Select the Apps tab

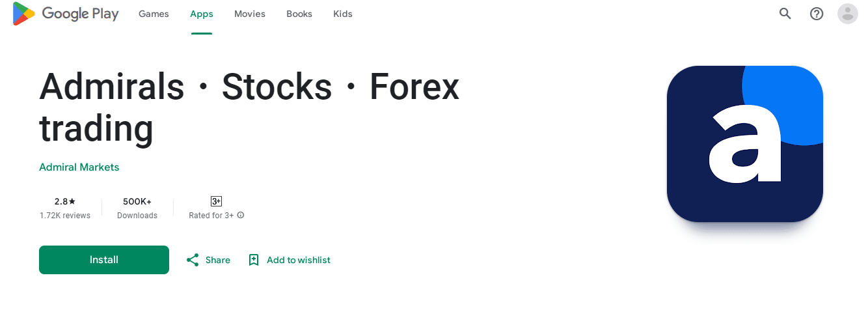[x=202, y=14]
